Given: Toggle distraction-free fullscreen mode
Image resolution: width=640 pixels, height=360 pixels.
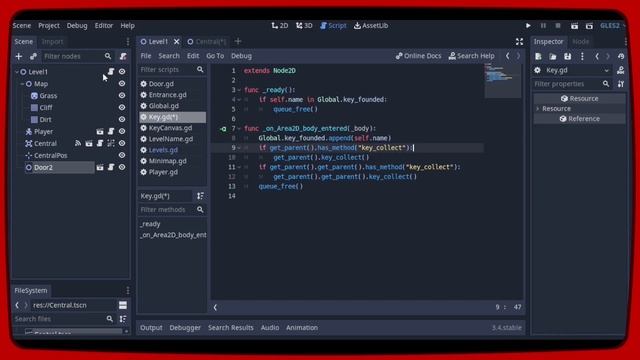Looking at the screenshot, I should pos(519,42).
